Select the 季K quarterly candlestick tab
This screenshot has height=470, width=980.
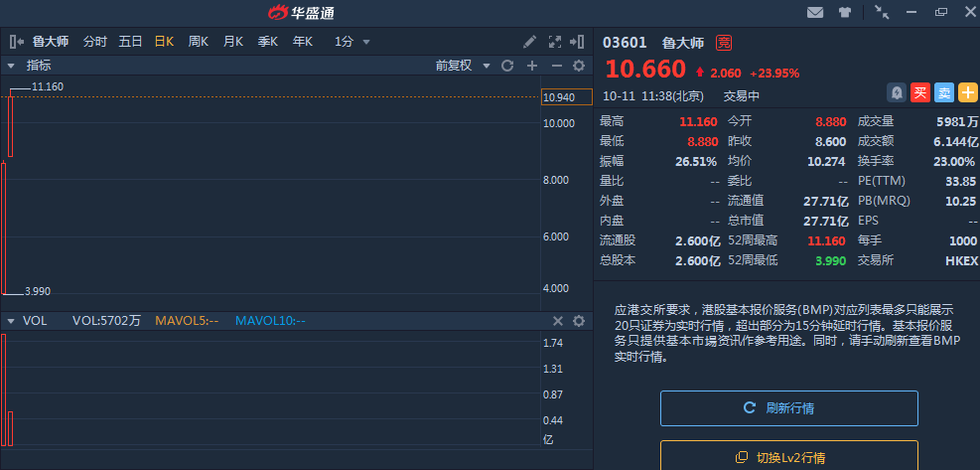tap(267, 42)
